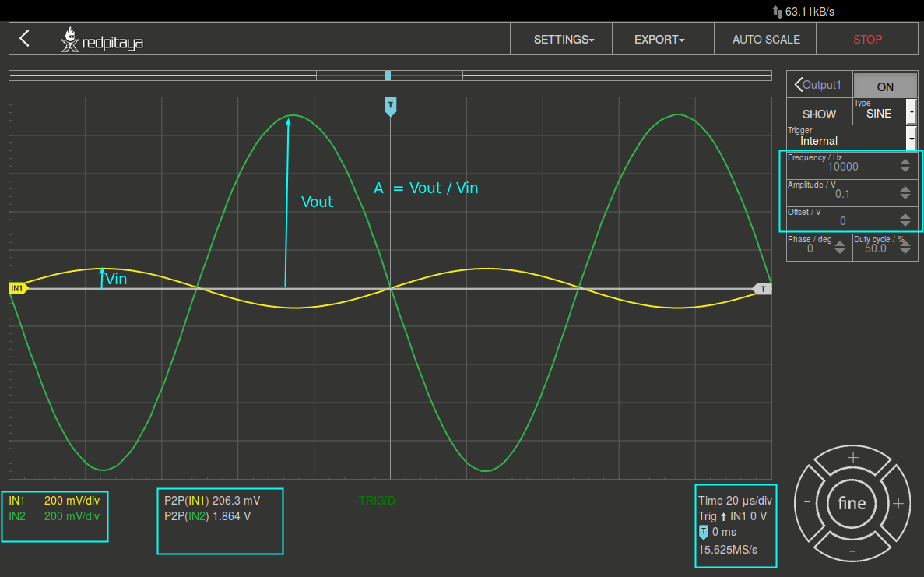Click Time 20 µs/div readout
Screen dimensions: 924x577
pos(735,501)
